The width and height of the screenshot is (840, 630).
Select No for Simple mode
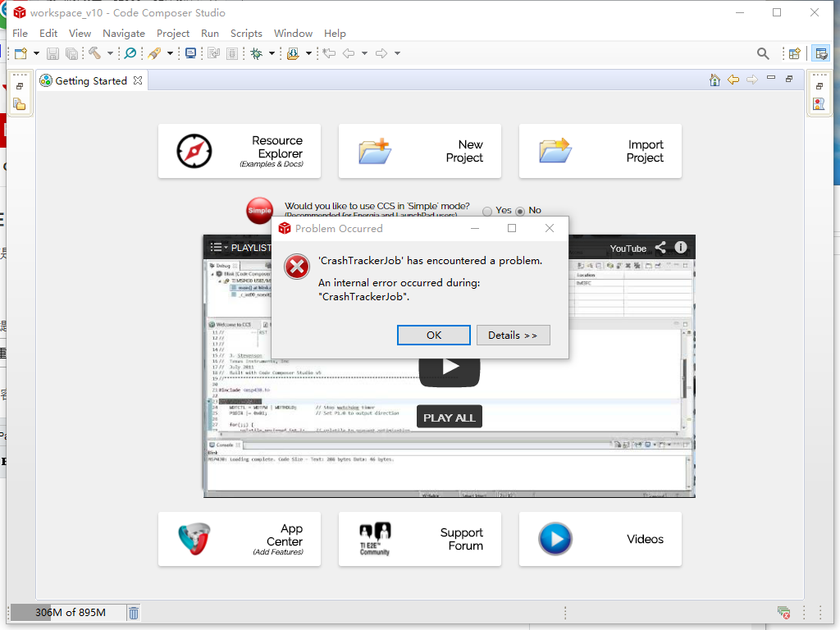520,211
